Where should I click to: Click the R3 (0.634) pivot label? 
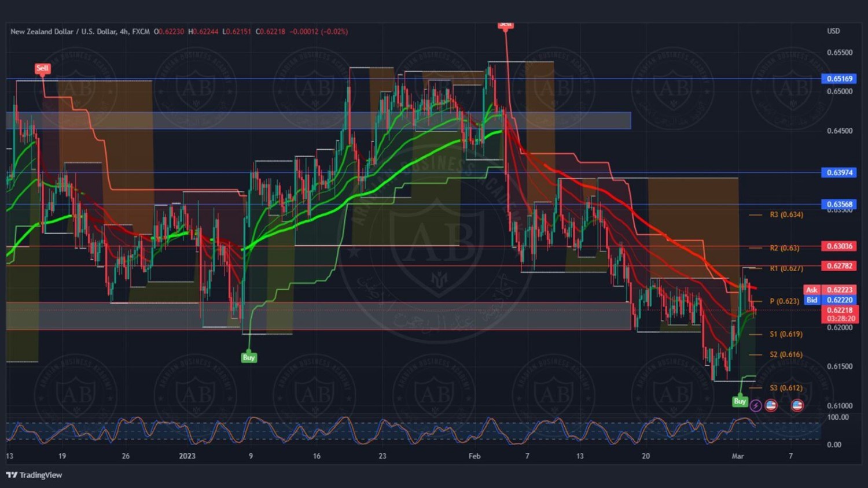[786, 215]
